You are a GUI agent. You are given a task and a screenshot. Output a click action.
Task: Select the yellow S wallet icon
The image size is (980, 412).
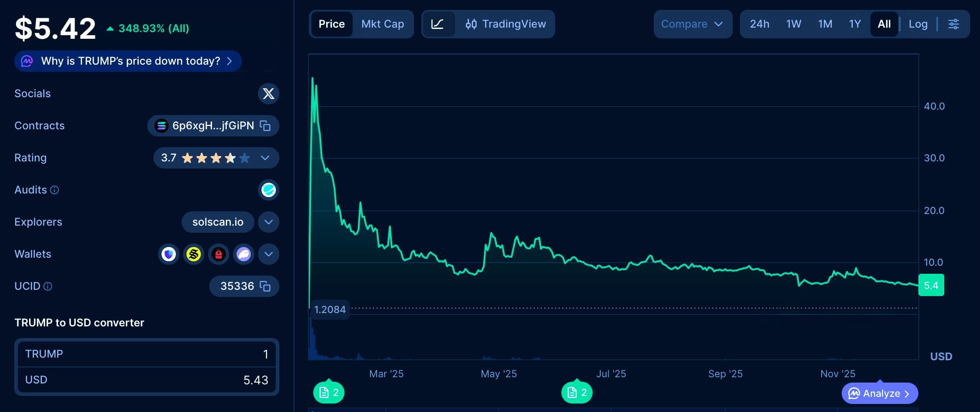[194, 254]
